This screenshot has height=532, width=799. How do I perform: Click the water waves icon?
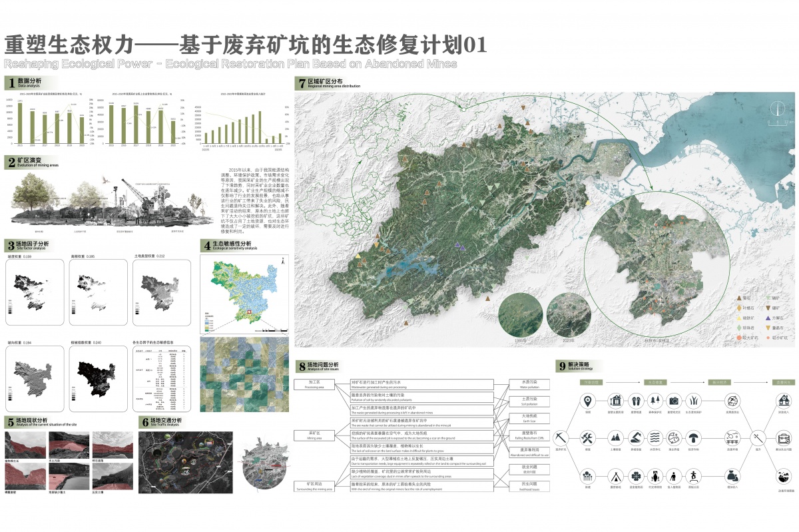pos(655,437)
